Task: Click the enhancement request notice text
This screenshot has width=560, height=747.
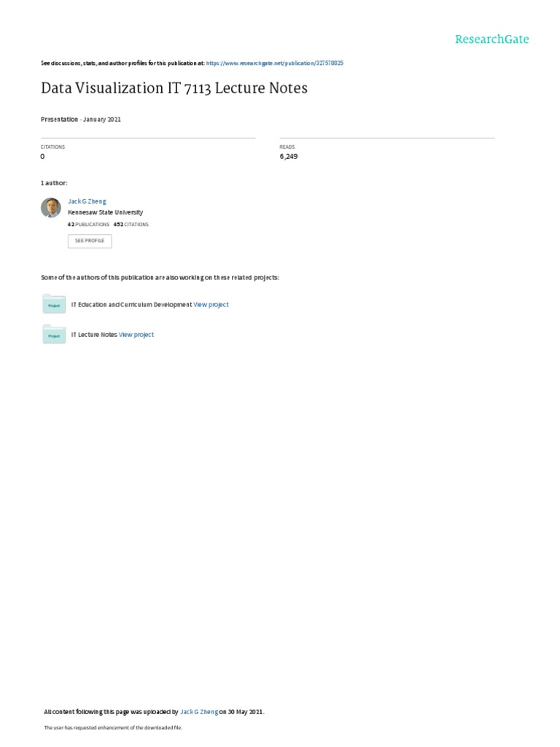Action: (x=113, y=727)
